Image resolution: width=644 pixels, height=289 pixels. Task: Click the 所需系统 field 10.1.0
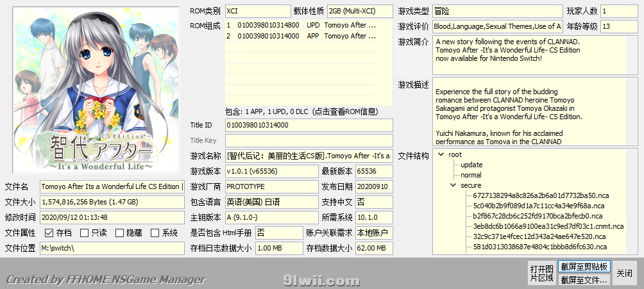(374, 218)
